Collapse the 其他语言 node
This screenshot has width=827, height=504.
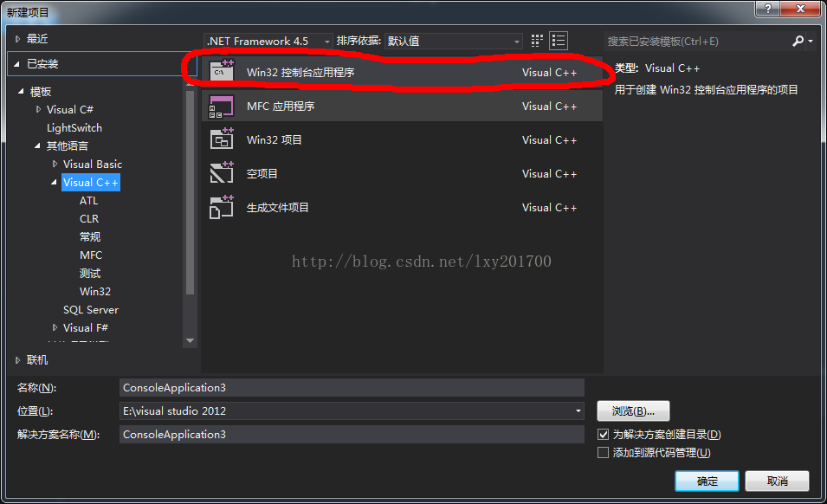(37, 145)
